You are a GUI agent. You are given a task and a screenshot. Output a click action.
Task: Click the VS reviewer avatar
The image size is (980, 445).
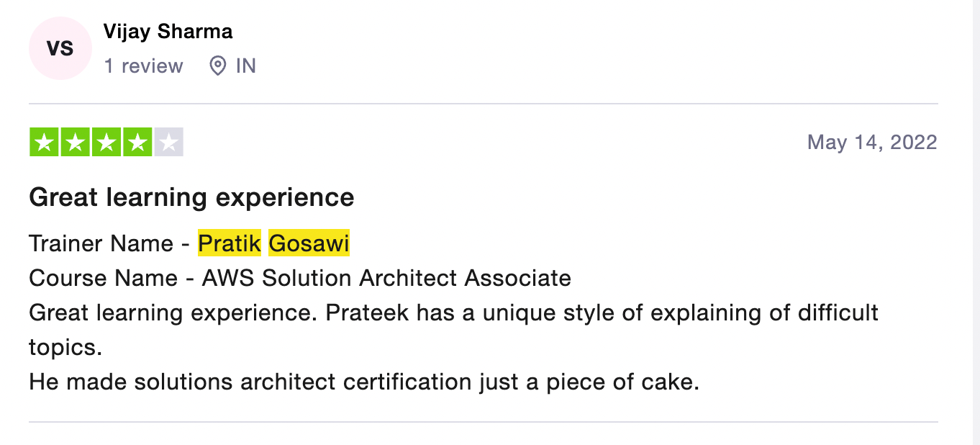(60, 49)
